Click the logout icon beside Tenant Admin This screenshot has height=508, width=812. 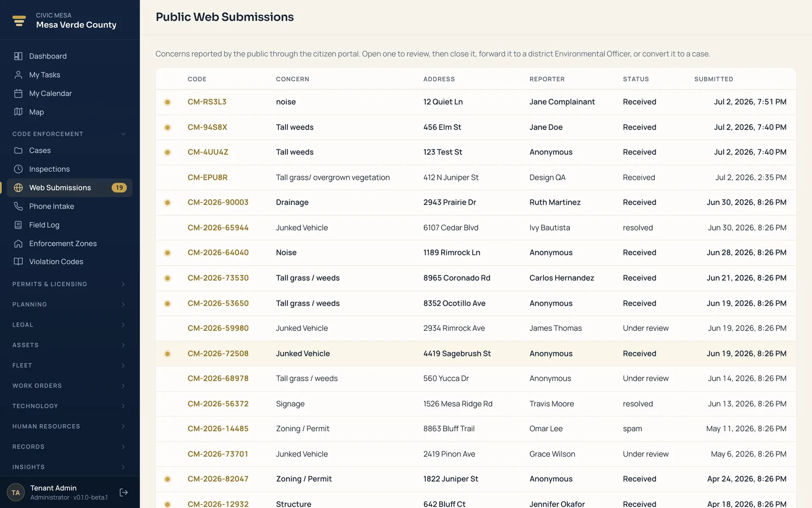point(124,492)
